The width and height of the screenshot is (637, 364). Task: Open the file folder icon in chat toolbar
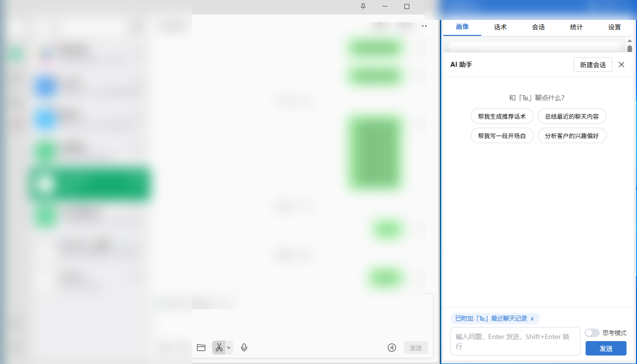coord(201,348)
